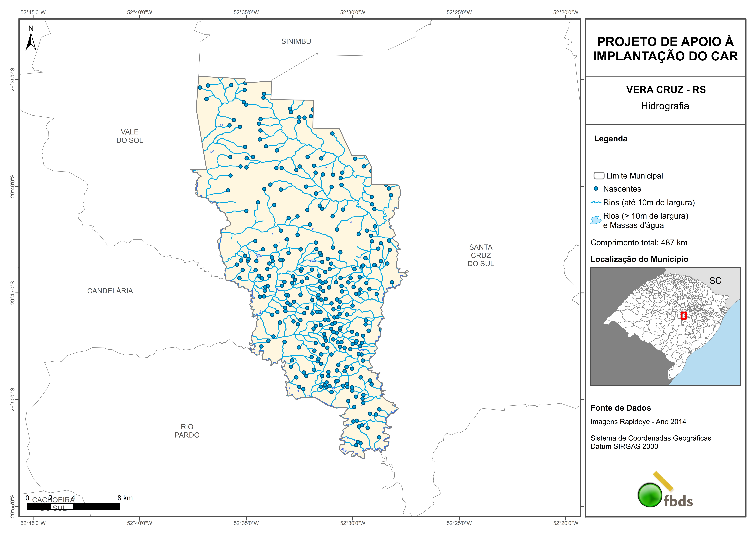Click the narrow rivers line legend symbol
The image size is (756, 535).
596,202
